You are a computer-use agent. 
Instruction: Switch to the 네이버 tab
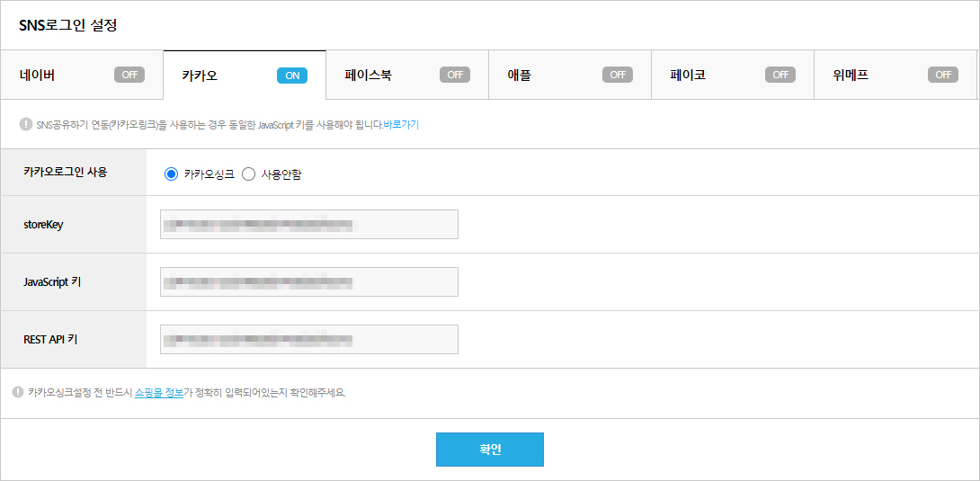coord(38,75)
